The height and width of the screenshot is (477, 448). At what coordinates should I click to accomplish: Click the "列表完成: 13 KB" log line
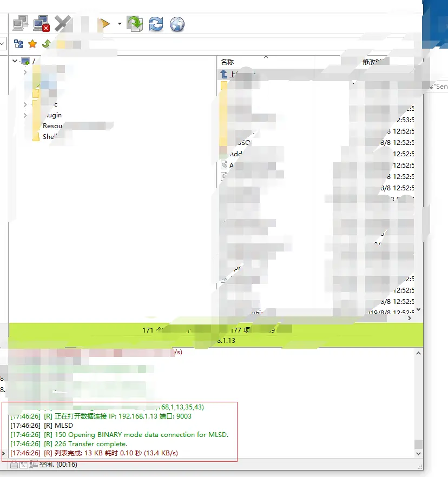[x=94, y=453]
